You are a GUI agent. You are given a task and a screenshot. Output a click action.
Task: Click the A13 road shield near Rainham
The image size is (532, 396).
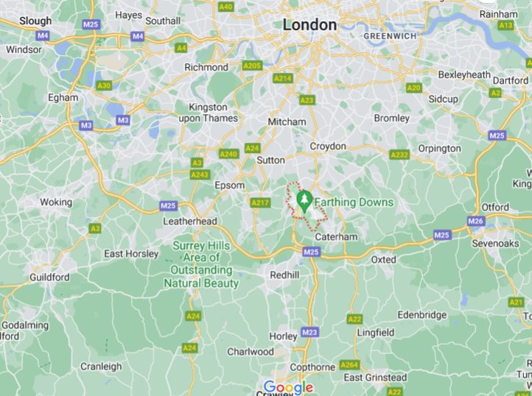506,26
